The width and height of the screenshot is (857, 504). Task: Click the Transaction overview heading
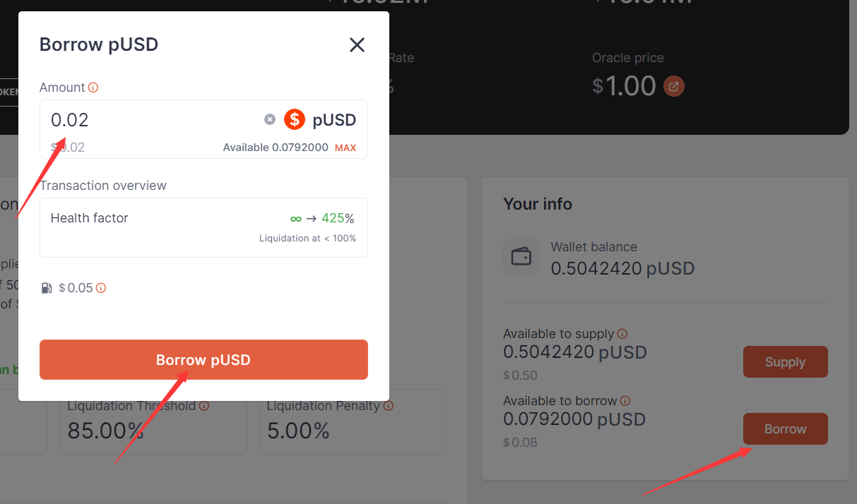click(x=103, y=186)
